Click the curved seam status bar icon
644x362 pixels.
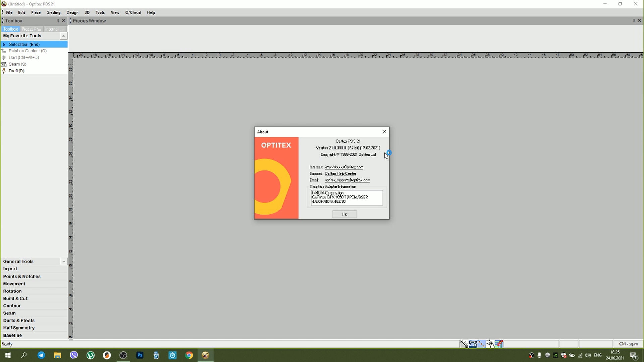pos(490,344)
